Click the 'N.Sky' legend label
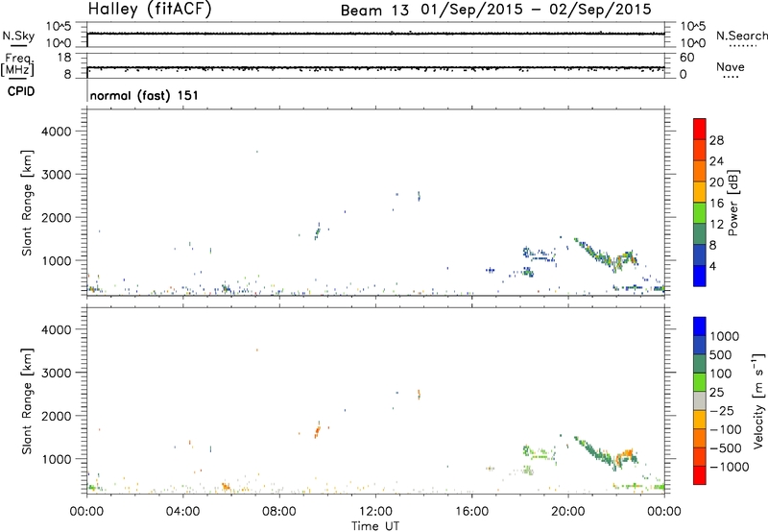 (18, 36)
